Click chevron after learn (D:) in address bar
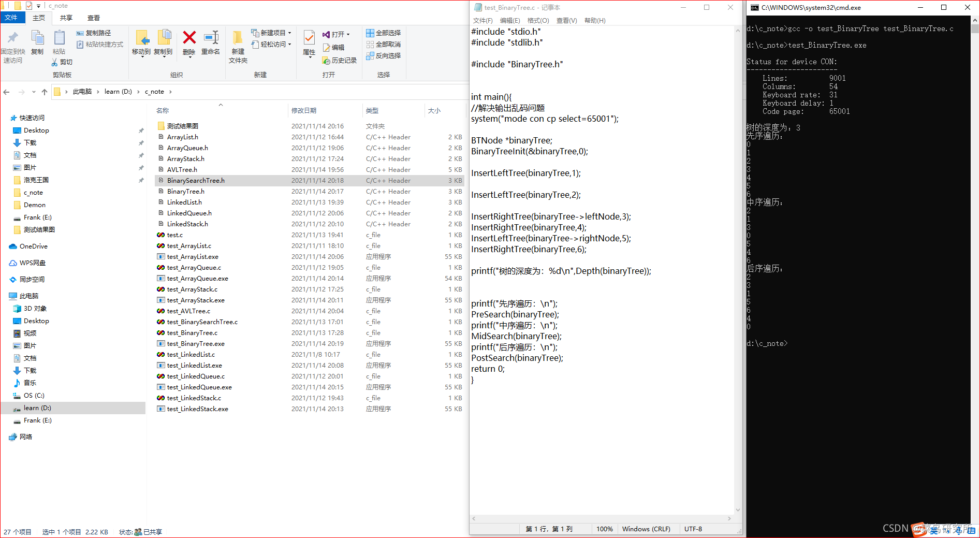 (138, 92)
